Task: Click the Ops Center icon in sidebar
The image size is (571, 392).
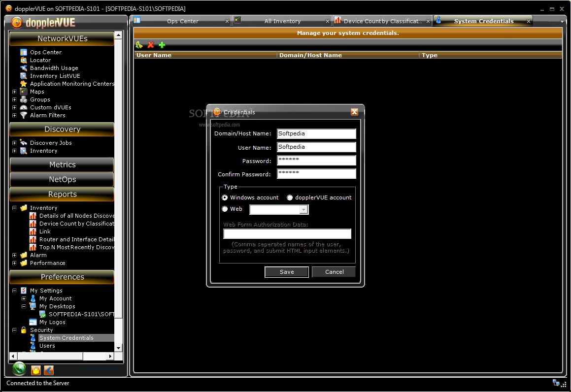Action: point(24,52)
